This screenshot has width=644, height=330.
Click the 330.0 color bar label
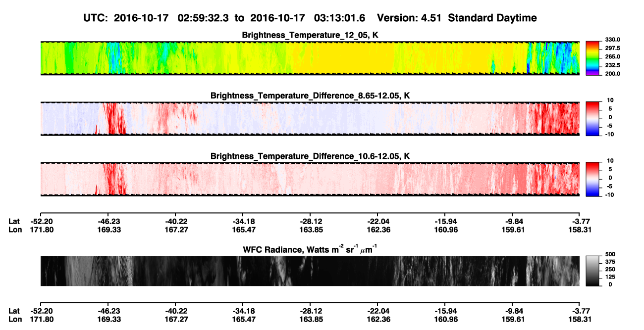tap(612, 40)
